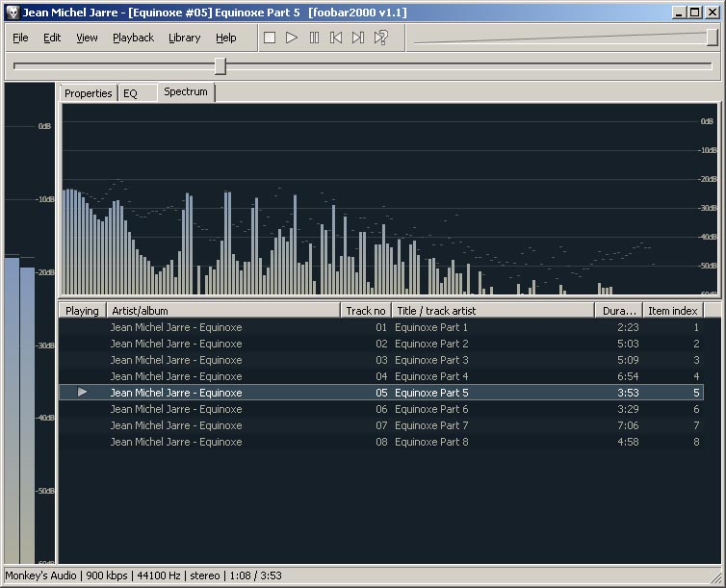The height and width of the screenshot is (588, 726).
Task: Click the seek bar slider handle
Action: [220, 65]
